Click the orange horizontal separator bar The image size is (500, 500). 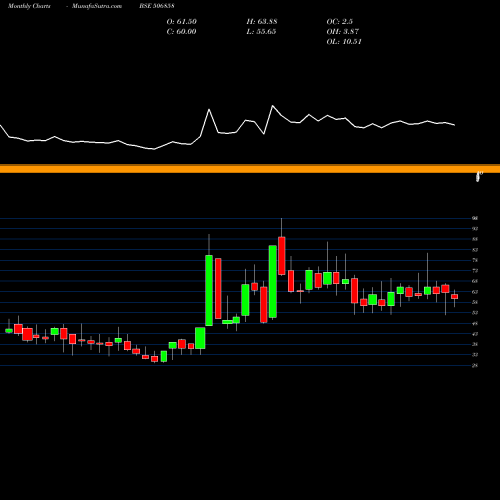(250, 168)
